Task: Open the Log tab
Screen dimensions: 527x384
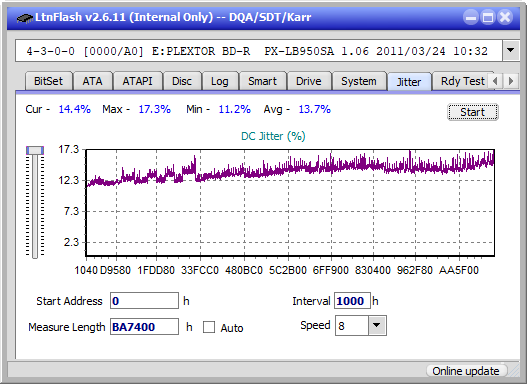Action: [x=219, y=81]
